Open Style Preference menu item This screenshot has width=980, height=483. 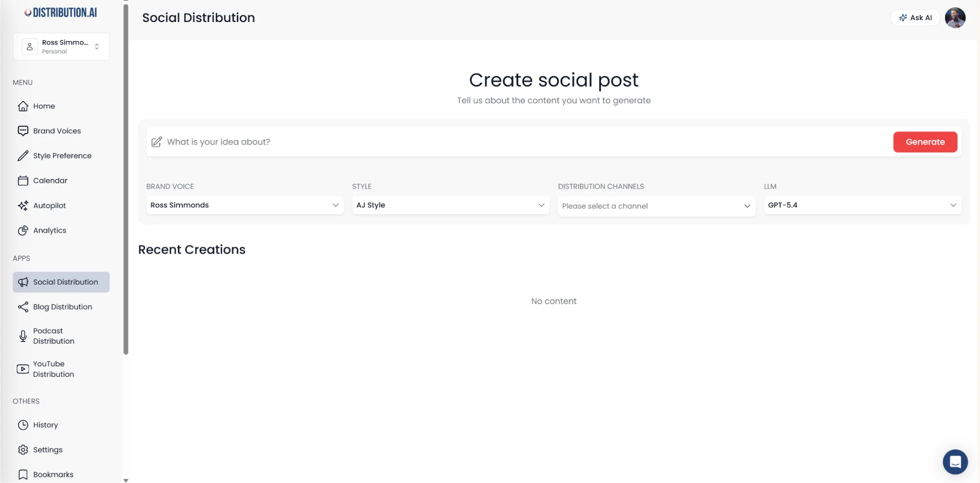point(61,156)
